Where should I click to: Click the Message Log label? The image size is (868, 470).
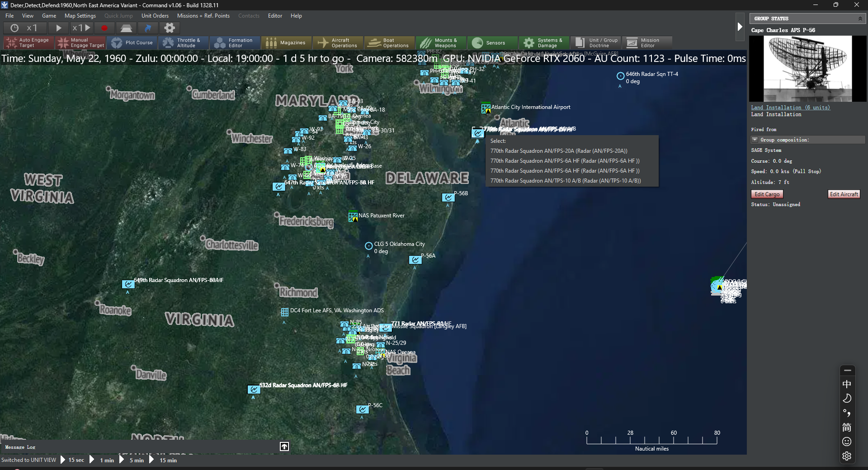point(20,447)
